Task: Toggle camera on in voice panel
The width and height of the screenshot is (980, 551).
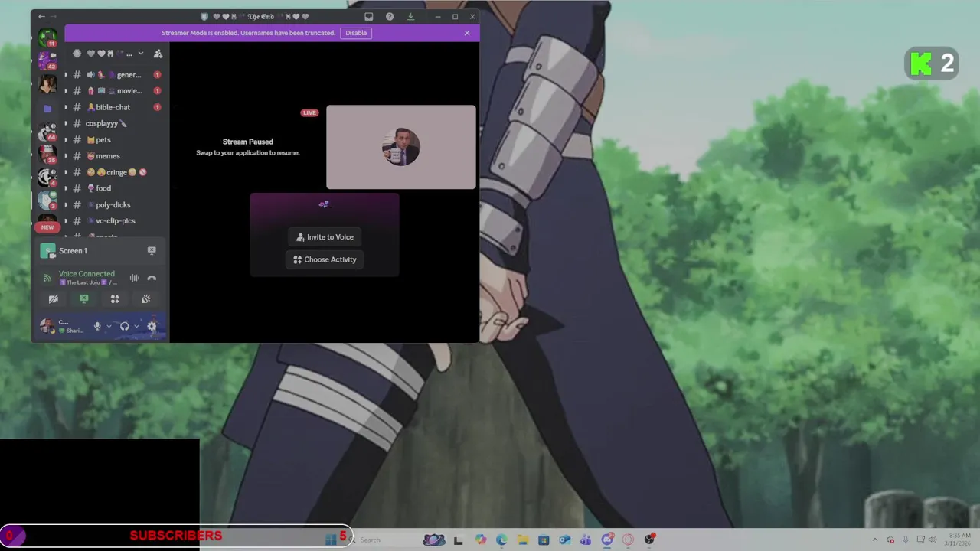Action: click(54, 299)
